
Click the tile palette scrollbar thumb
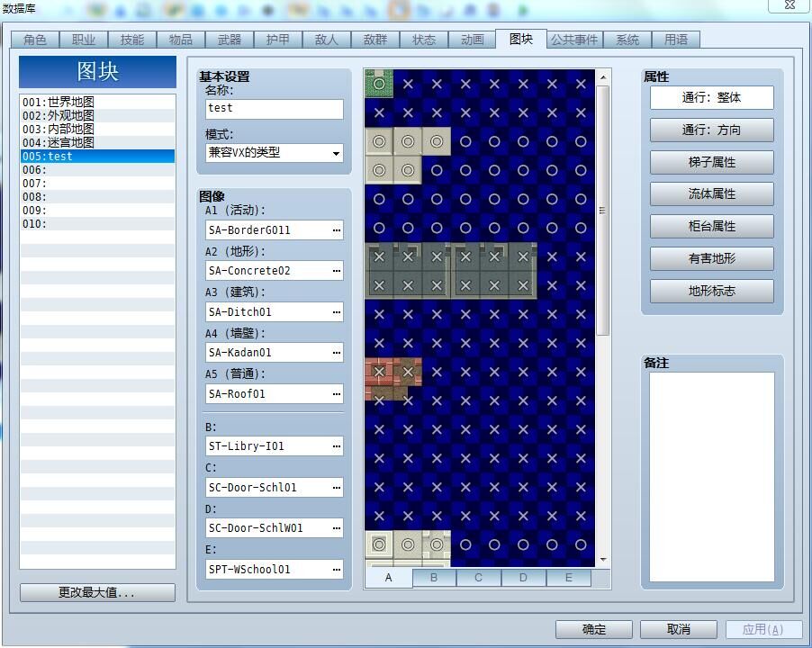click(x=603, y=210)
